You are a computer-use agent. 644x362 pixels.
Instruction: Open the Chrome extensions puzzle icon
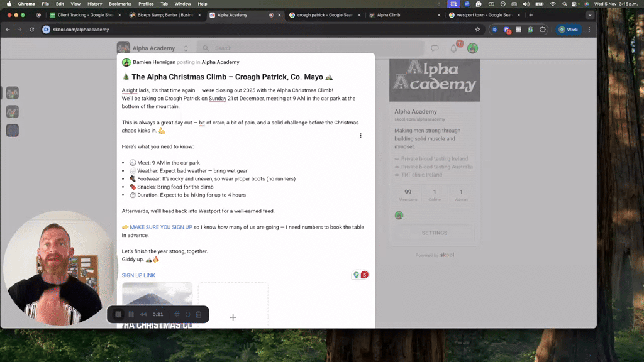click(543, 30)
